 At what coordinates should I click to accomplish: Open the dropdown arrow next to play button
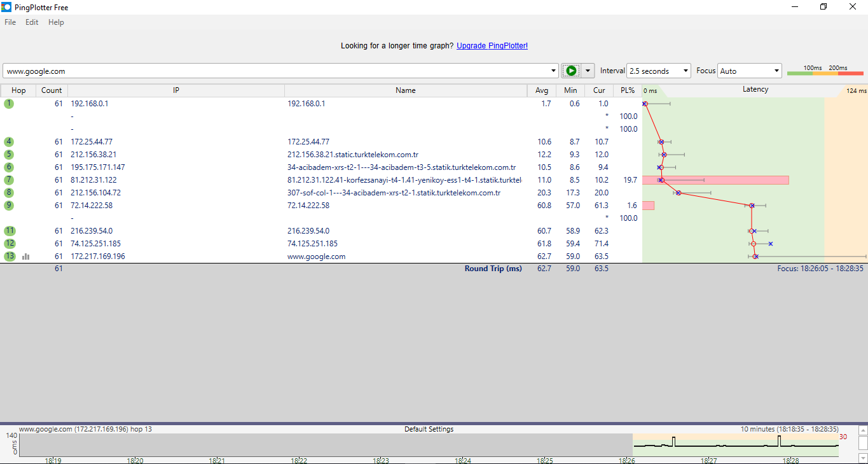click(588, 71)
